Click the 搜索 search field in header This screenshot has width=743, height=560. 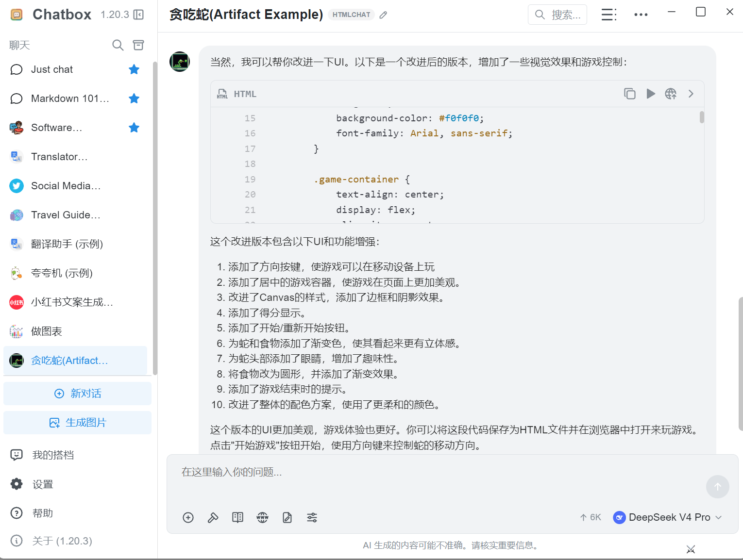tap(557, 15)
